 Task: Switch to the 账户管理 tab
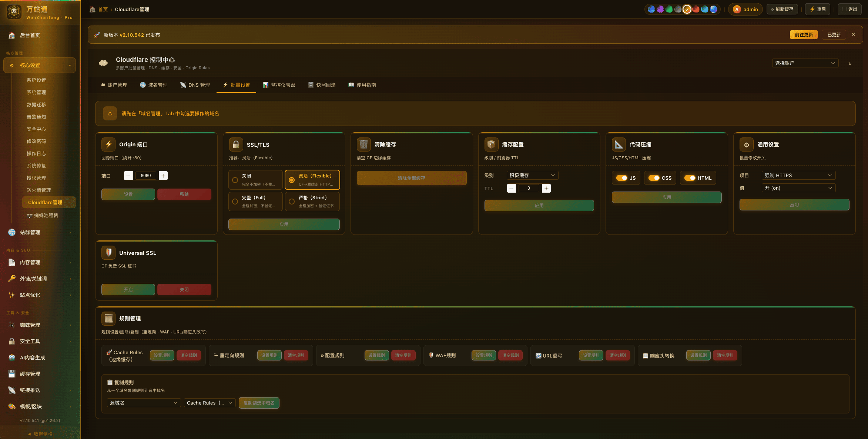click(114, 85)
